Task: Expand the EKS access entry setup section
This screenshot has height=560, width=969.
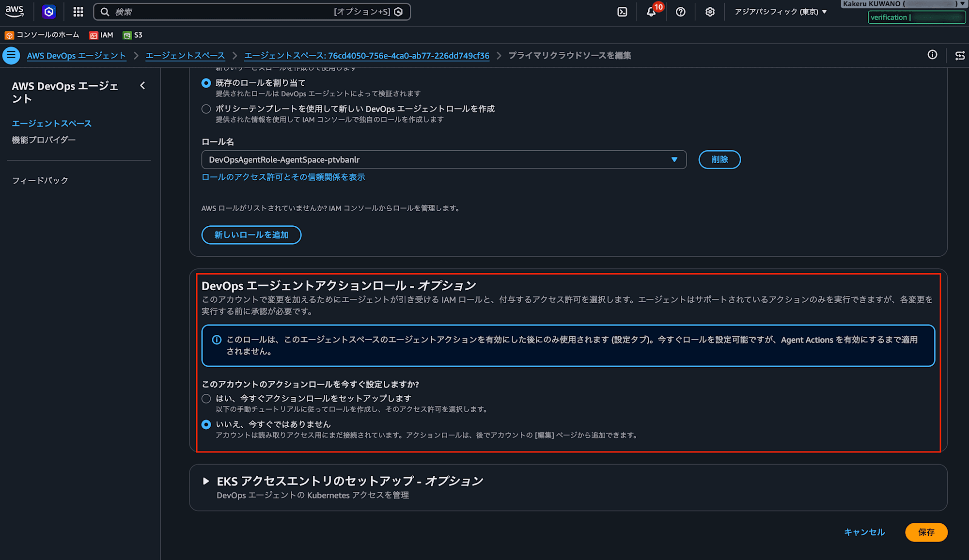Action: [206, 481]
